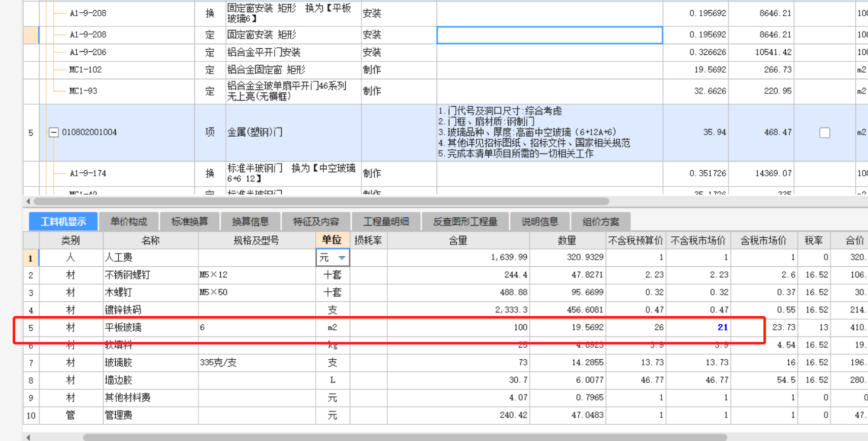Select the A1-9-208 row marked 换
The height and width of the screenshot is (441, 868).
pyautogui.click(x=88, y=13)
